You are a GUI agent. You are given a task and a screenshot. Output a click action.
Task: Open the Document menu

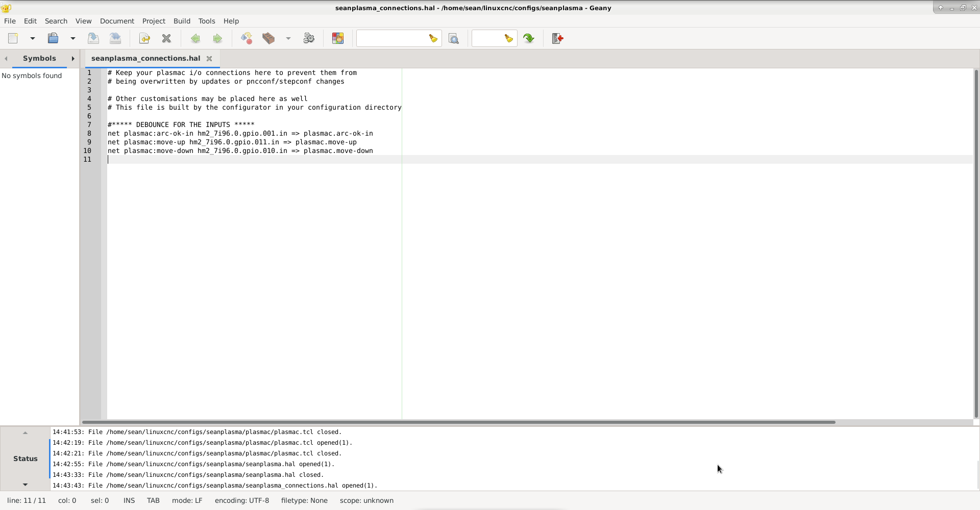pyautogui.click(x=117, y=21)
